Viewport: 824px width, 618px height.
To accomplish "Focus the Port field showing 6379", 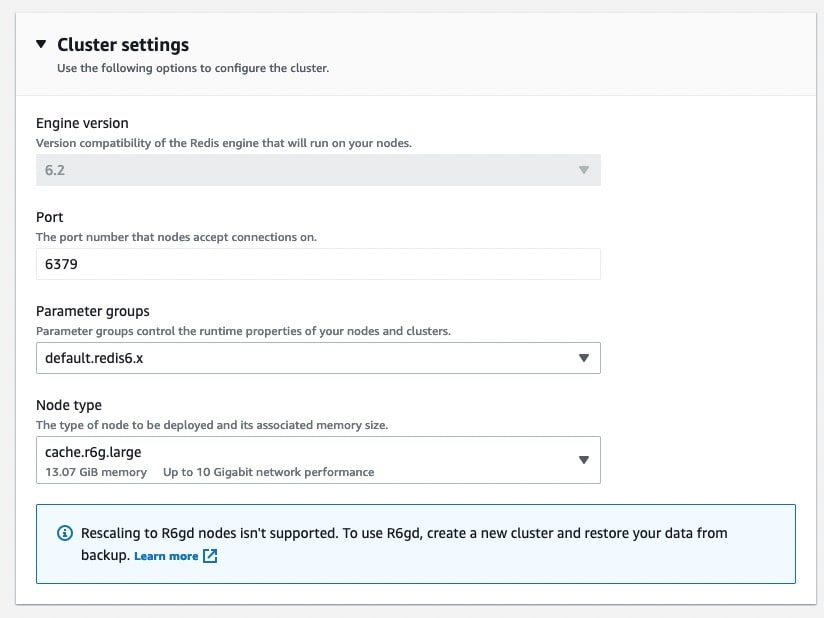I will [318, 264].
